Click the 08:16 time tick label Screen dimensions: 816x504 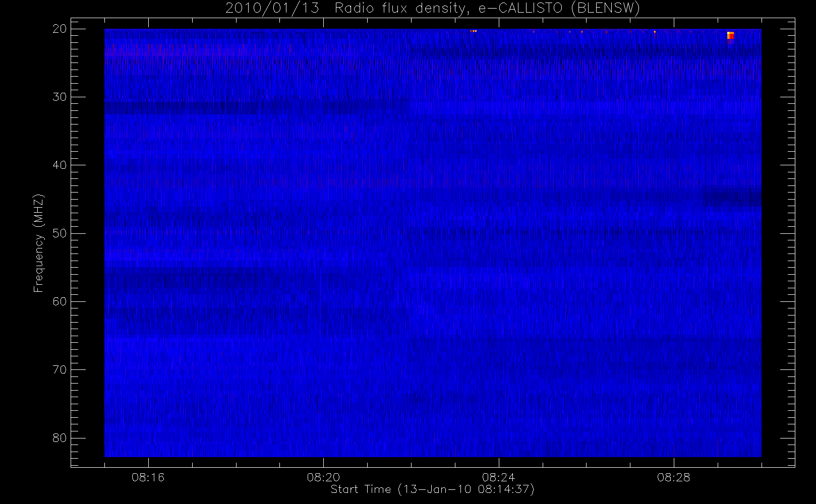pyautogui.click(x=148, y=477)
